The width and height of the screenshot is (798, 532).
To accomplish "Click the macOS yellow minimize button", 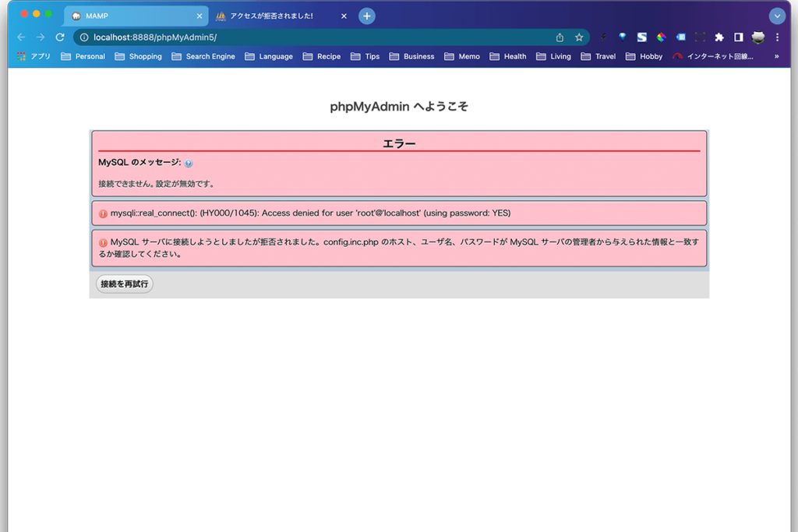I will (36, 14).
